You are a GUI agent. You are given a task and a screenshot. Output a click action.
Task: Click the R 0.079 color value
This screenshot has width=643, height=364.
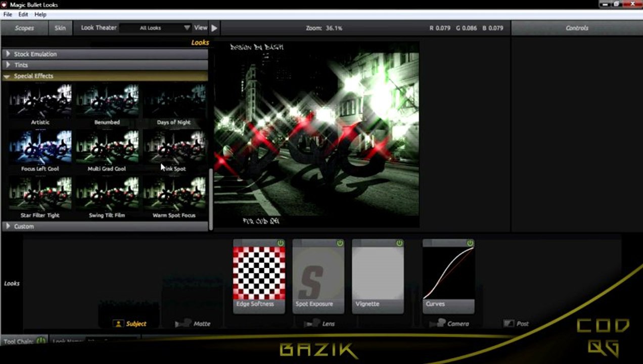(440, 28)
